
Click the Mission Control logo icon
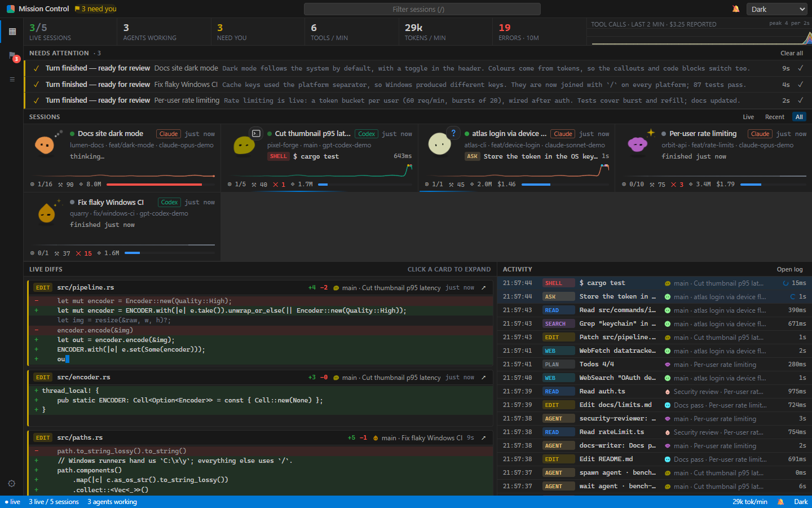coord(11,9)
